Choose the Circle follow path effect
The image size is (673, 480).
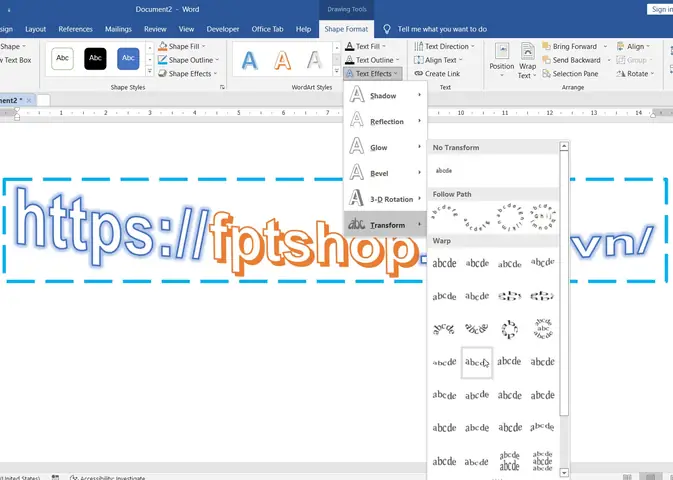point(509,217)
